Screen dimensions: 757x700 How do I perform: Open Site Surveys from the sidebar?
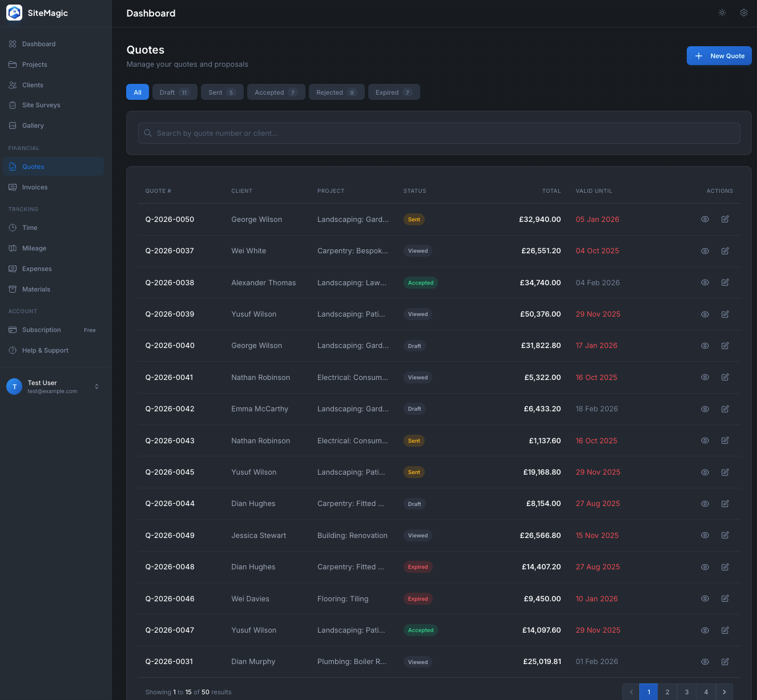[41, 105]
